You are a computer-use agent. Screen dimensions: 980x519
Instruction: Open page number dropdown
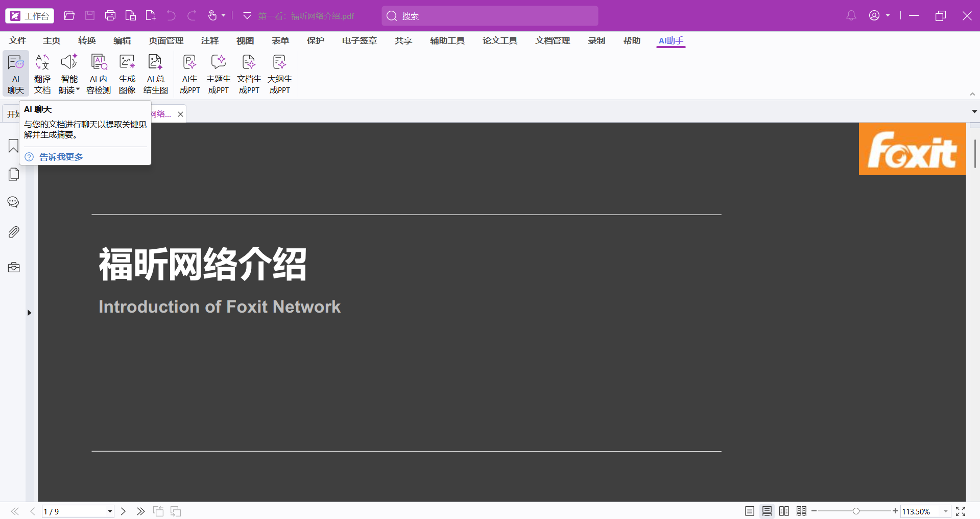110,511
